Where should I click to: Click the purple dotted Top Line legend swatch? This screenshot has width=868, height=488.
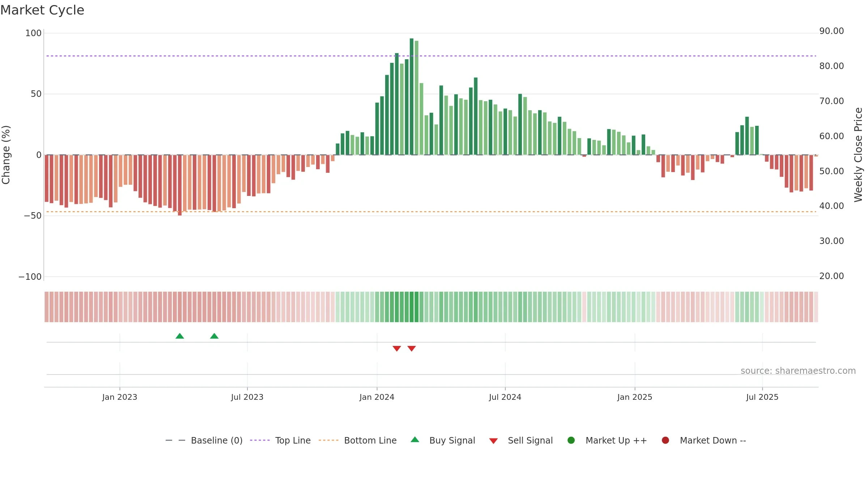coord(260,440)
